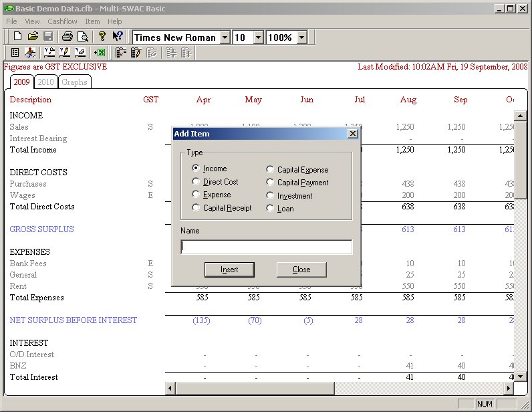This screenshot has height=412, width=532.
Task: Choose the Capital Expense option
Action: (270, 169)
